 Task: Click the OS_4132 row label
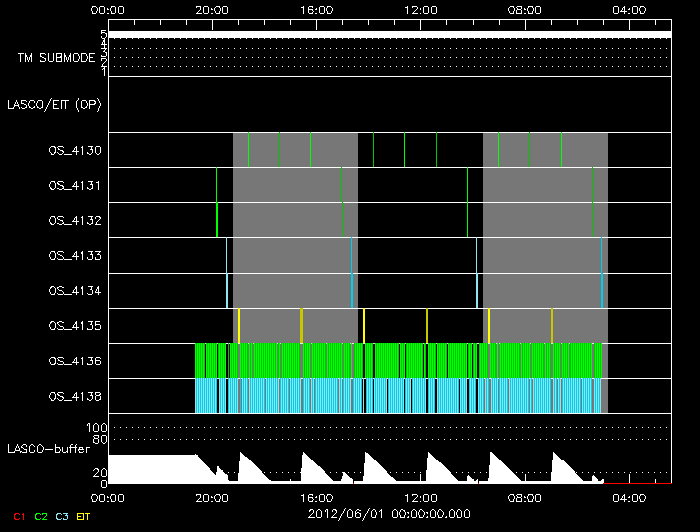pos(75,221)
